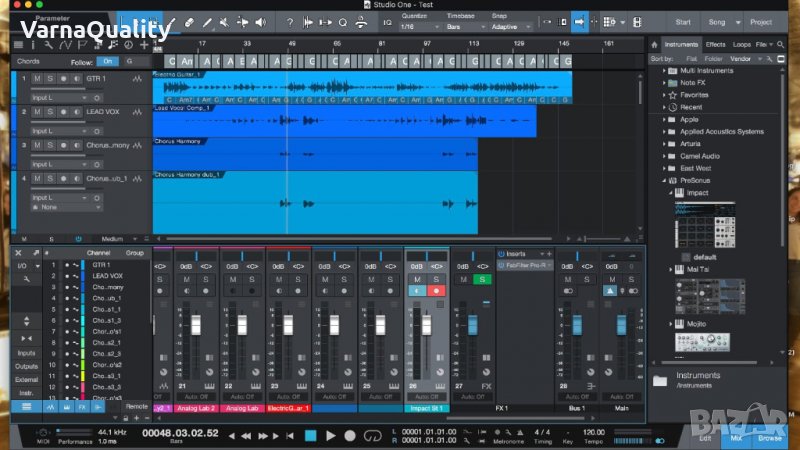This screenshot has height=450, width=800.
Task: Click the Stop button in transport bar
Action: (310, 436)
